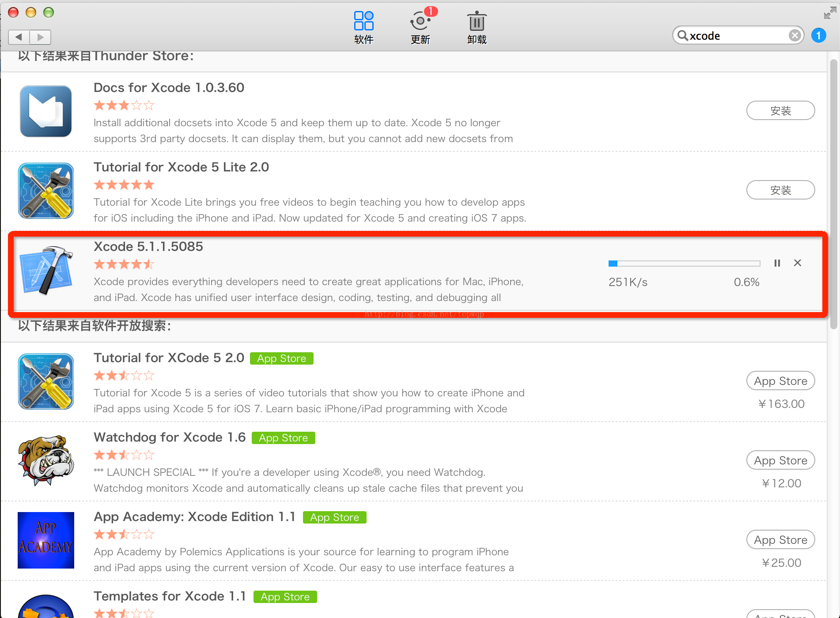Open the 软件 software tab
This screenshot has height=618, width=840.
tap(363, 28)
